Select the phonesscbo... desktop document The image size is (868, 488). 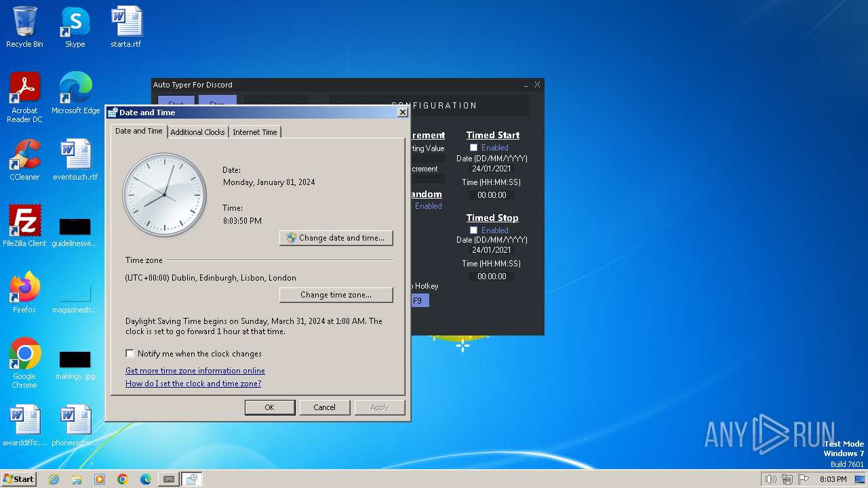[75, 426]
